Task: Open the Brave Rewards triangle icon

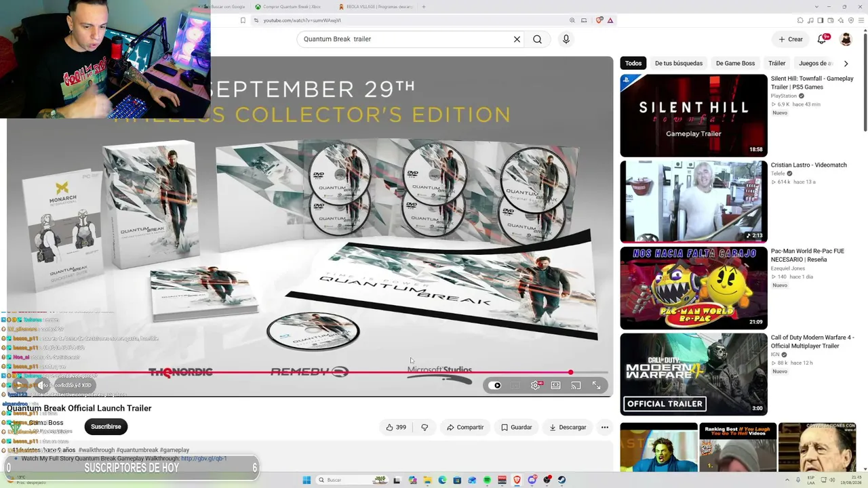Action: coord(610,20)
